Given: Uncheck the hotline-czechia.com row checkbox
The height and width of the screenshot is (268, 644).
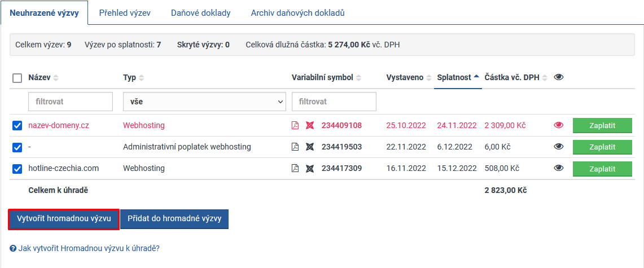Looking at the screenshot, I should pyautogui.click(x=17, y=169).
